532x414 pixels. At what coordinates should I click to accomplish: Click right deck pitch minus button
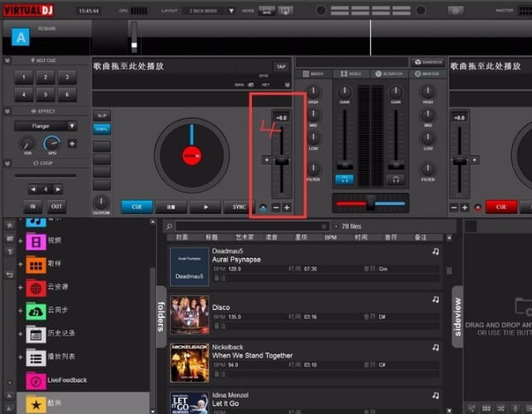[x=454, y=207]
